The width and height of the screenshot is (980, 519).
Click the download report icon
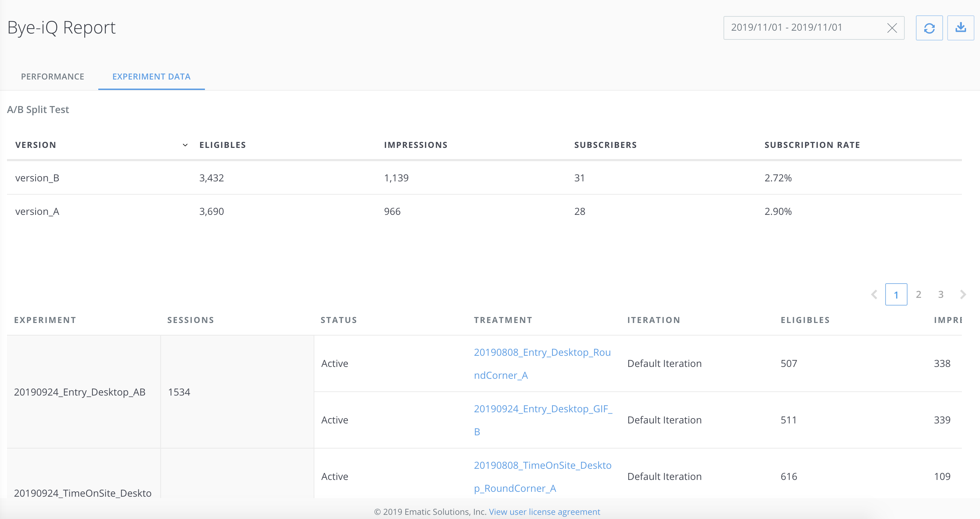(x=960, y=28)
